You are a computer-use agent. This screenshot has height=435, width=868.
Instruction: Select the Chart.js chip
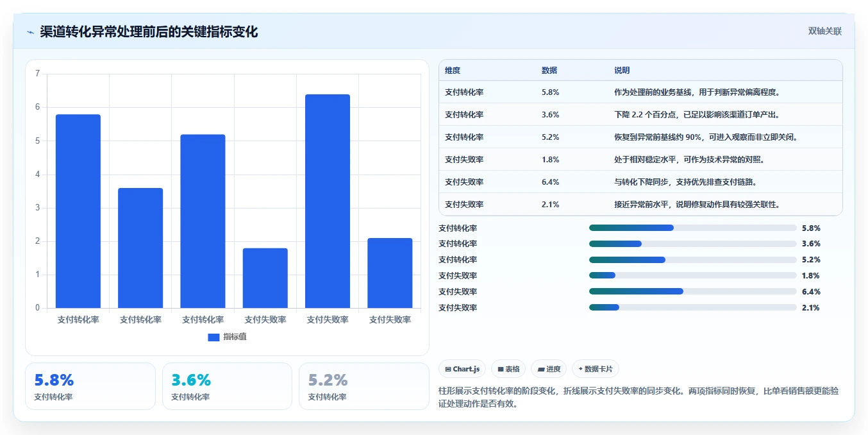[x=462, y=369]
